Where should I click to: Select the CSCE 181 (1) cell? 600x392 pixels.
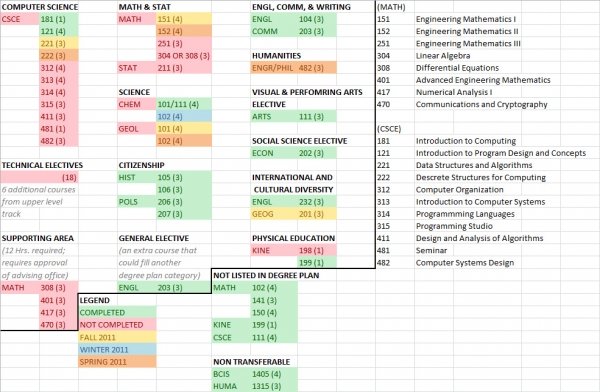59,19
